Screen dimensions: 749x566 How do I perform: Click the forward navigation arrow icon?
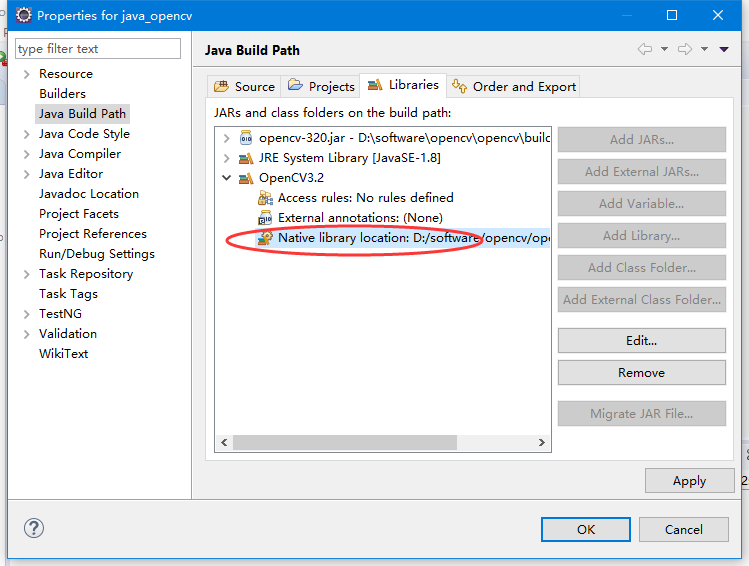point(685,49)
